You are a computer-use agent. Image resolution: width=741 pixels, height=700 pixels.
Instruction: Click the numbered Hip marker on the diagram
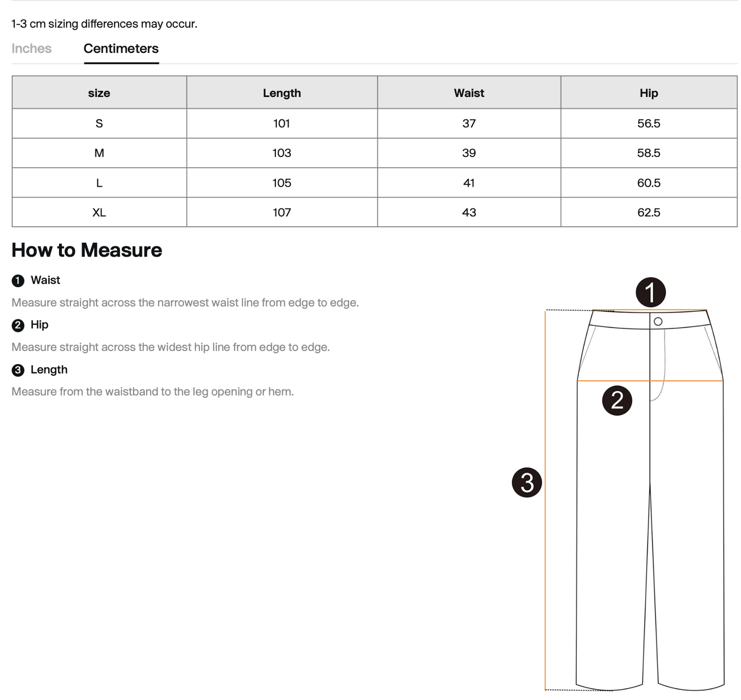(617, 401)
